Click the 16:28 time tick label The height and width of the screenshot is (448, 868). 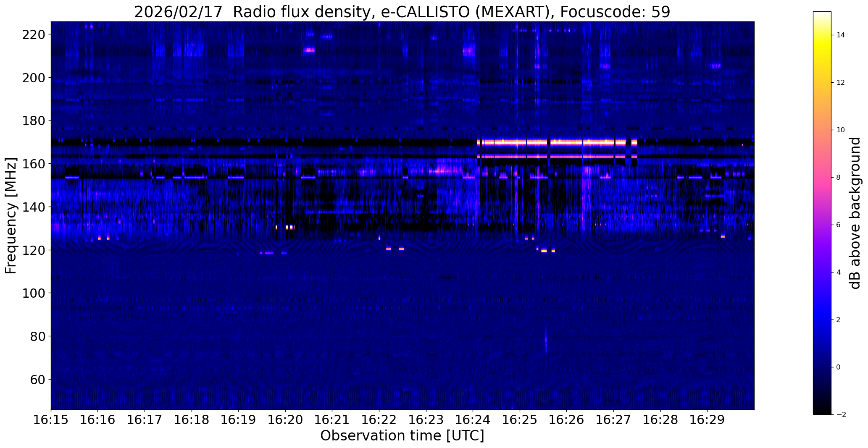(660, 420)
